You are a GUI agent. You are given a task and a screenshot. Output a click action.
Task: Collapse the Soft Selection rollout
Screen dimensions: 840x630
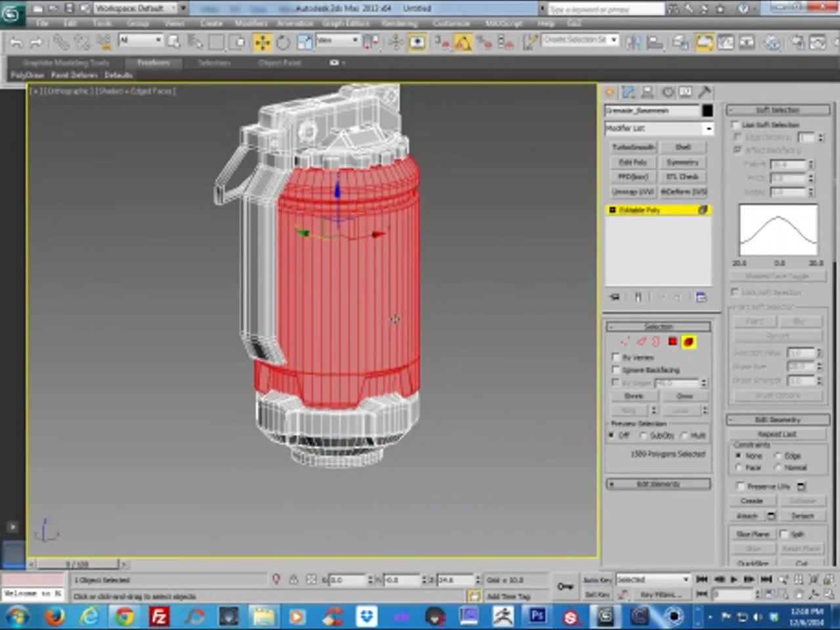(x=777, y=110)
